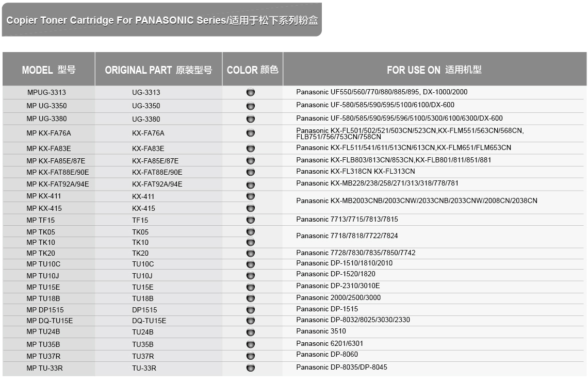Select the Copier Toner Cartridge For PANASONIC banner

[x=162, y=21]
